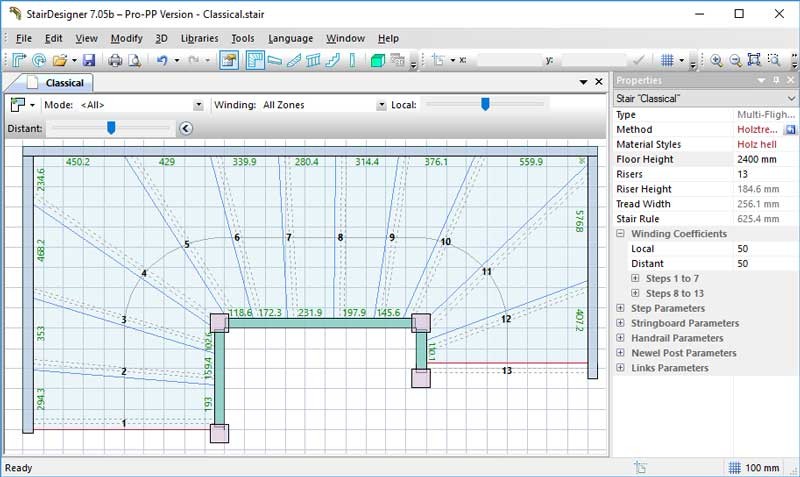Switch to the newel post view icon
The image size is (800, 477).
coord(352,60)
